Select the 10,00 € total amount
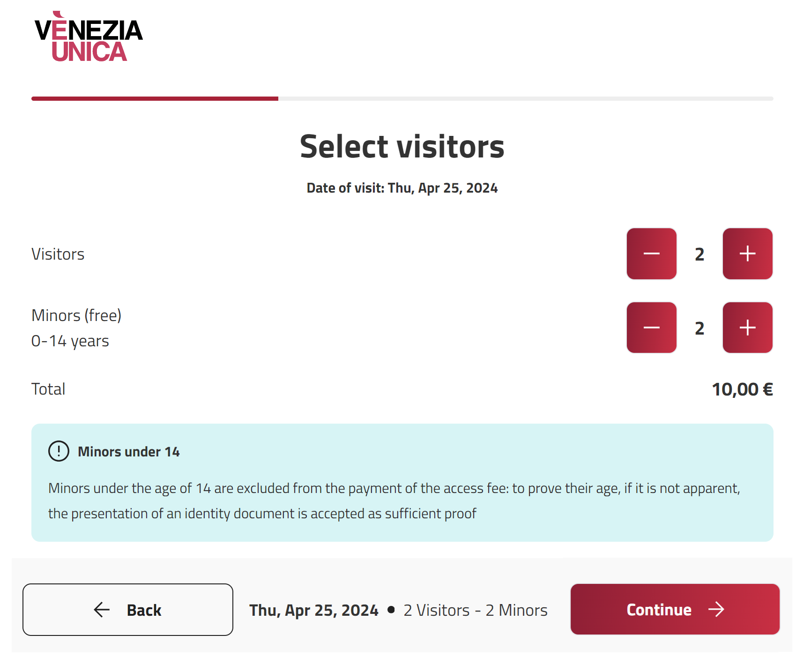 coord(742,389)
